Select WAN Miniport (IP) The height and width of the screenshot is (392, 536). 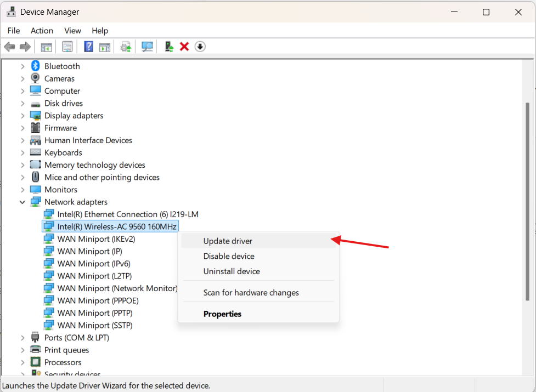tap(89, 251)
